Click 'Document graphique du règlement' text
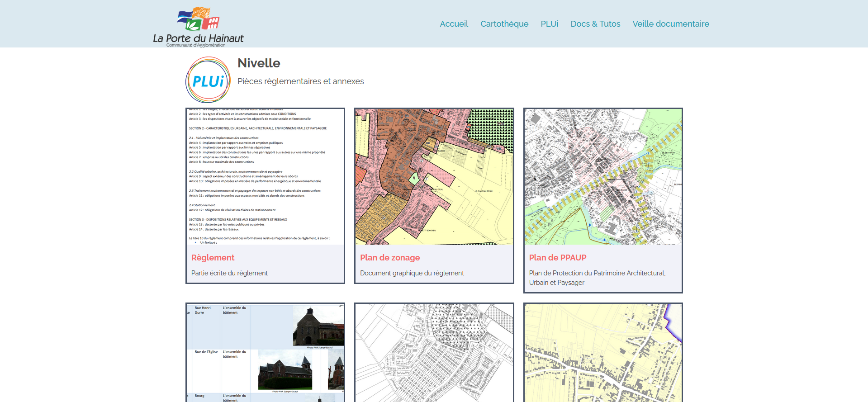 click(x=412, y=273)
